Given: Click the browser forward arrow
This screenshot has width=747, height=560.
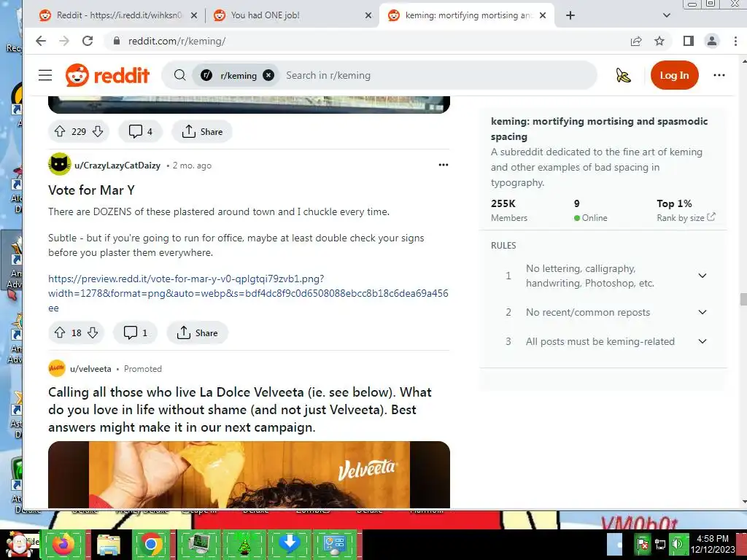Looking at the screenshot, I should (x=64, y=41).
